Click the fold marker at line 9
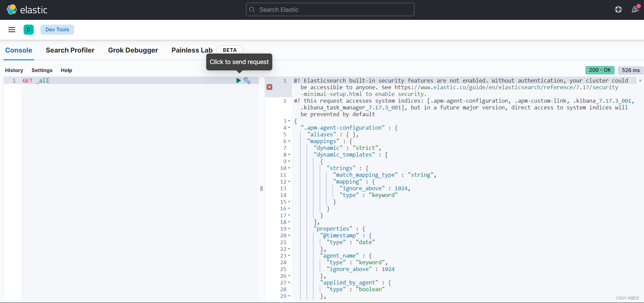The height and width of the screenshot is (303, 644). tap(289, 161)
